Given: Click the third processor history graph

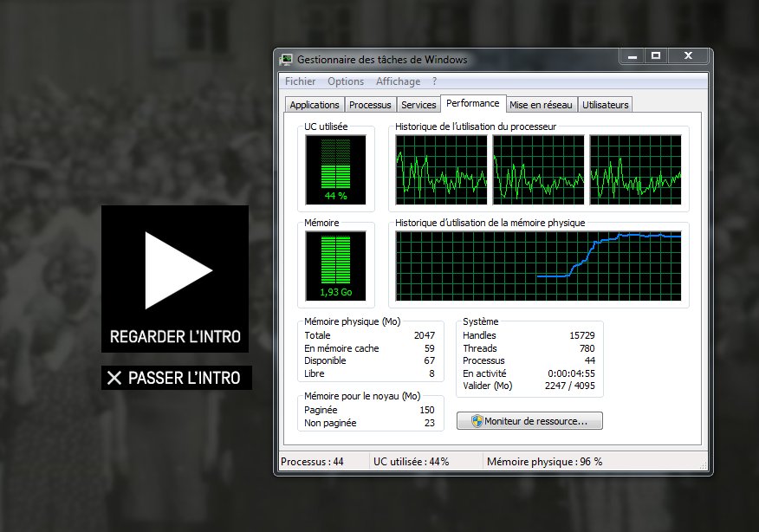Looking at the screenshot, I should pos(636,170).
